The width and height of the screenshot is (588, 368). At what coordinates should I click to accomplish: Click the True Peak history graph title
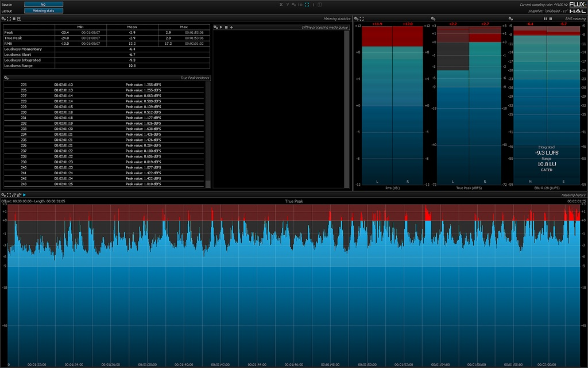(x=294, y=201)
